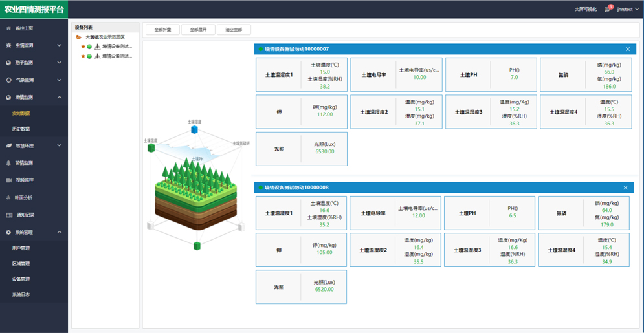Open the jnrstest user dropdown
Screen dimensions: 644x333
click(628, 9)
